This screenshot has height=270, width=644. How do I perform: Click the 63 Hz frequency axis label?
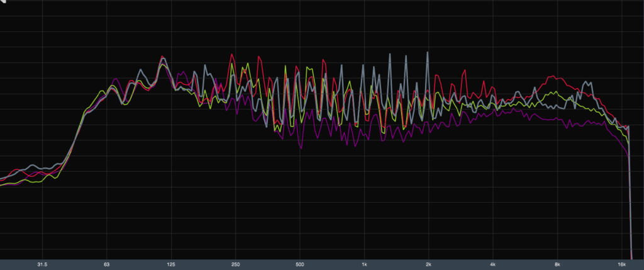(107, 264)
